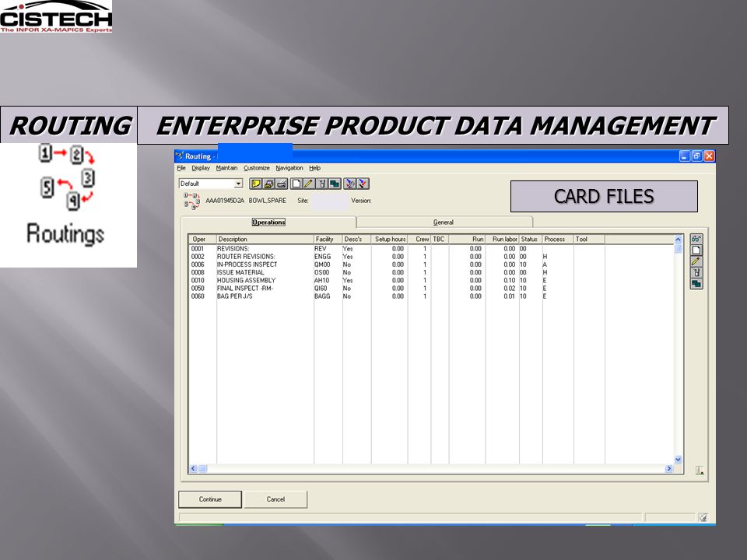Click the large Routings card file icon
Viewport: 747px width, 560px height.
pos(67,195)
